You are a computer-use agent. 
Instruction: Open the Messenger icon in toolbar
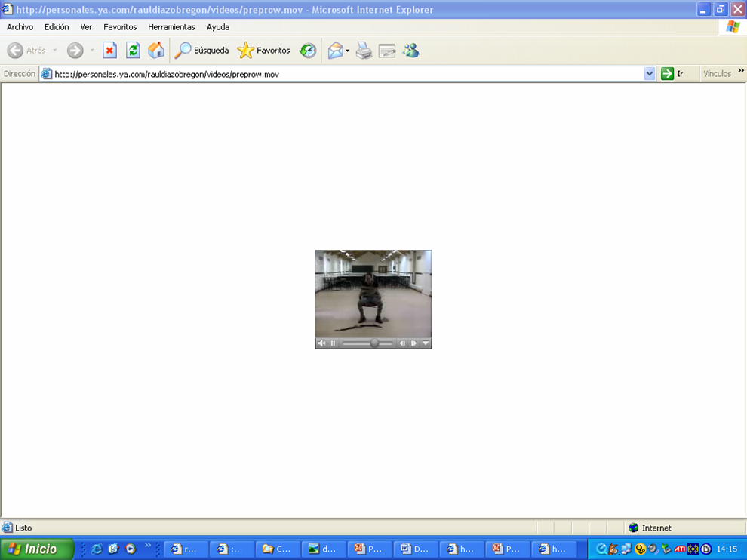pos(410,51)
